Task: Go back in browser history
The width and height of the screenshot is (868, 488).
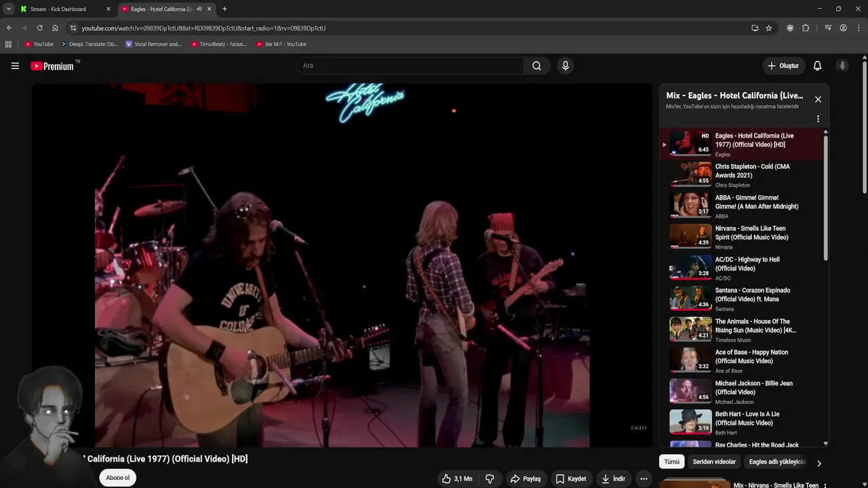Action: pos(9,28)
